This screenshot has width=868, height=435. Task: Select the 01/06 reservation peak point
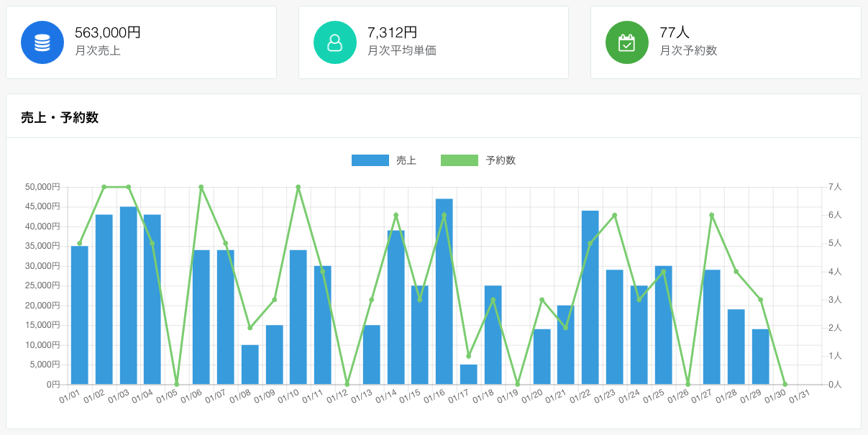pyautogui.click(x=201, y=187)
